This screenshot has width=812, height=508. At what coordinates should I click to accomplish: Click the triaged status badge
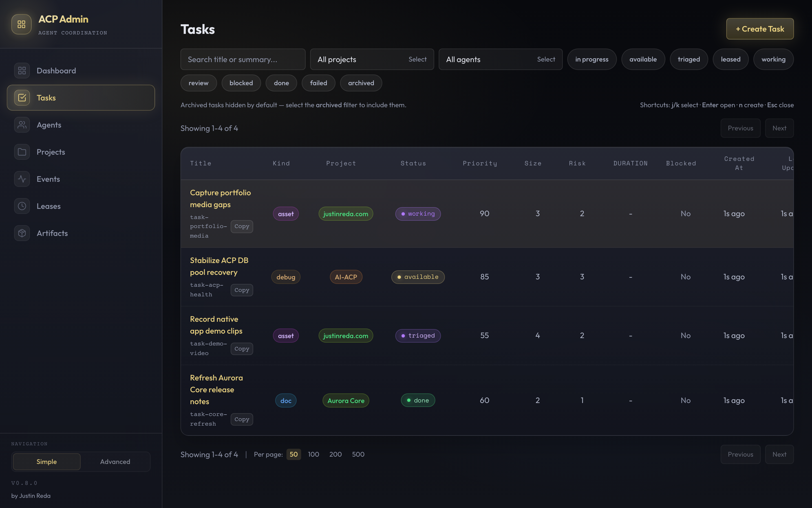(418, 336)
